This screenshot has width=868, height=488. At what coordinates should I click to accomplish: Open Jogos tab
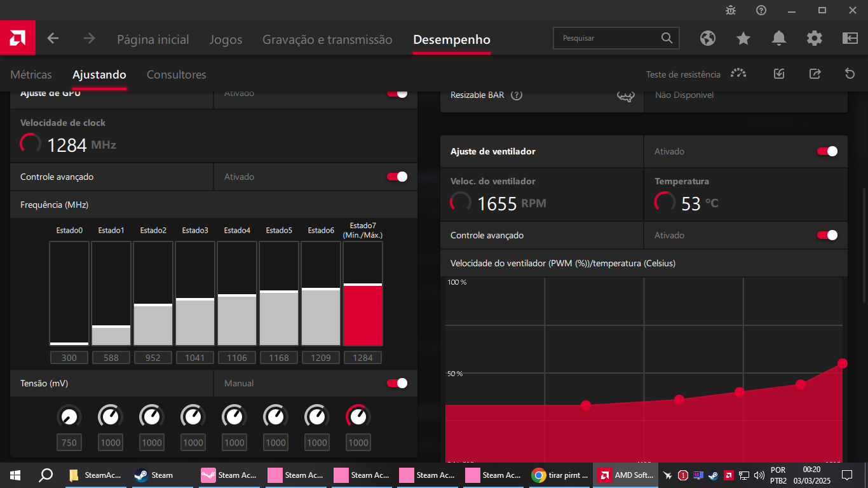coord(226,39)
